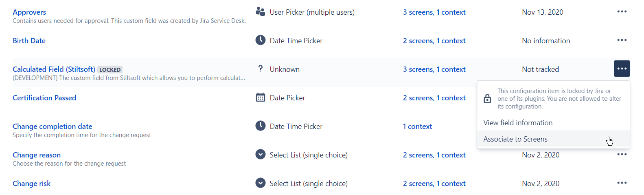644x195 pixels.
Task: Click the LOCKED badge on Calculated Field
Action: 110,70
